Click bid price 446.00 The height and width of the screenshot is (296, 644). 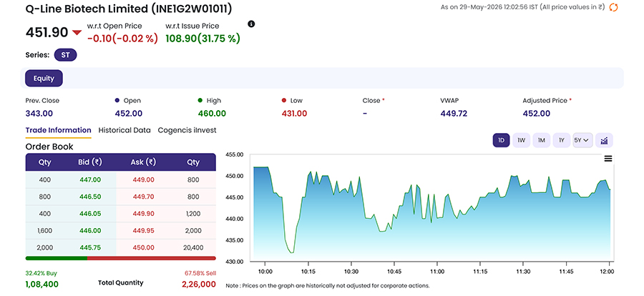[89, 231]
